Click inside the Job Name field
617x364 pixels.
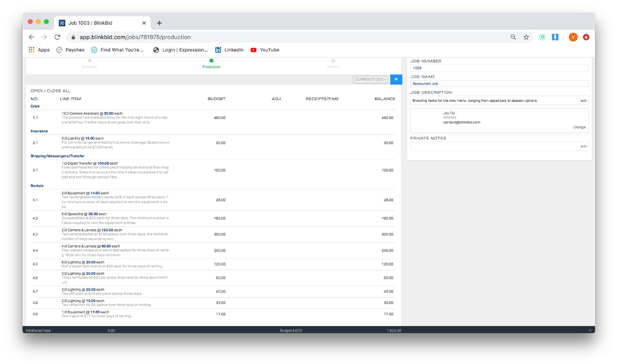(x=499, y=84)
